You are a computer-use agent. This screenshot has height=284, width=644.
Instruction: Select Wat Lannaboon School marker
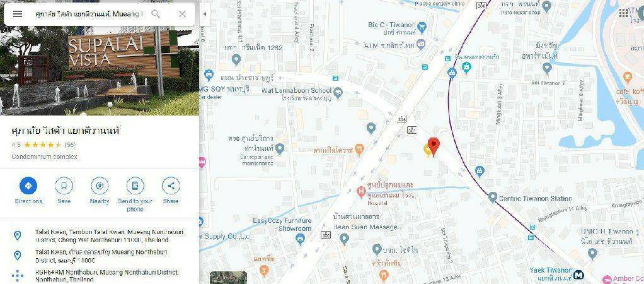pyautogui.click(x=338, y=92)
